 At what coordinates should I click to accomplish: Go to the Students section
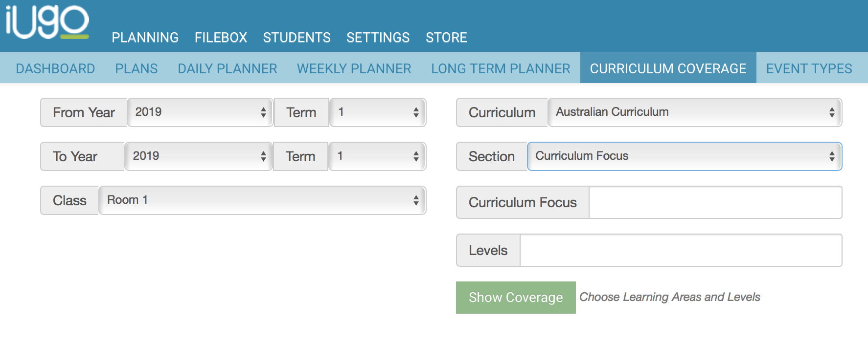[x=297, y=38]
